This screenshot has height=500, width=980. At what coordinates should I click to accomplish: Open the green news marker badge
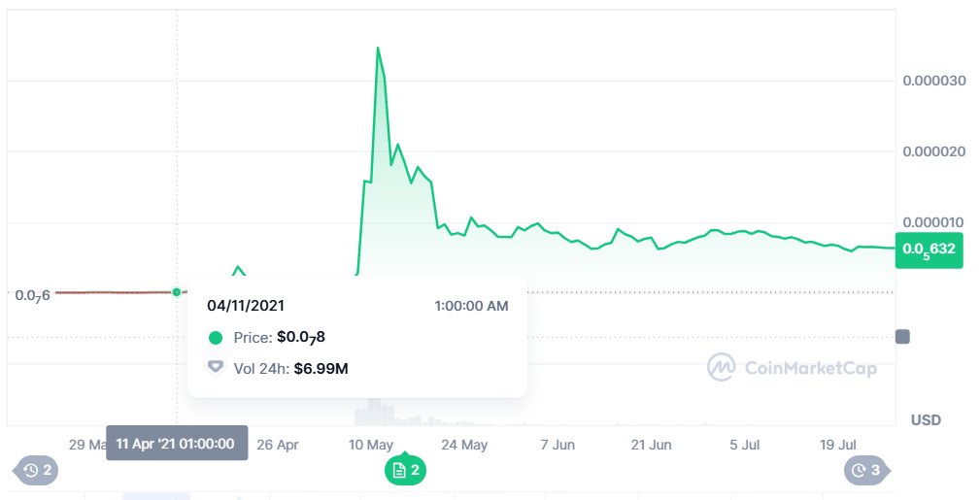coord(406,471)
